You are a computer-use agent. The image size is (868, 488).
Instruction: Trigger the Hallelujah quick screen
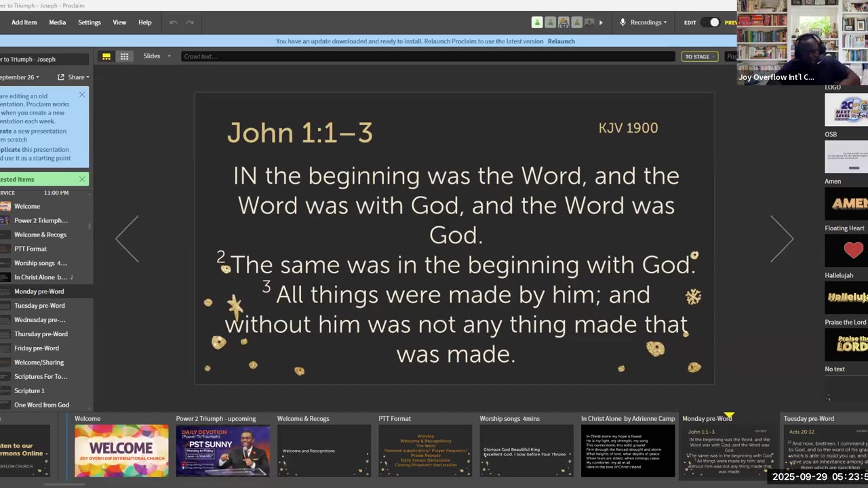point(846,297)
